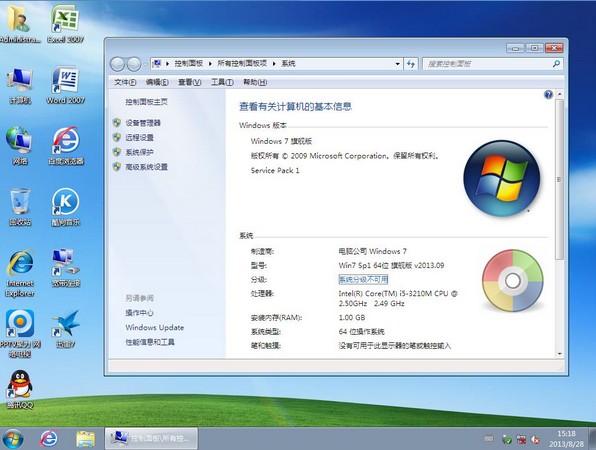The height and width of the screenshot is (450, 596).
Task: Open 系统保护 from the sidebar
Action: pyautogui.click(x=139, y=152)
